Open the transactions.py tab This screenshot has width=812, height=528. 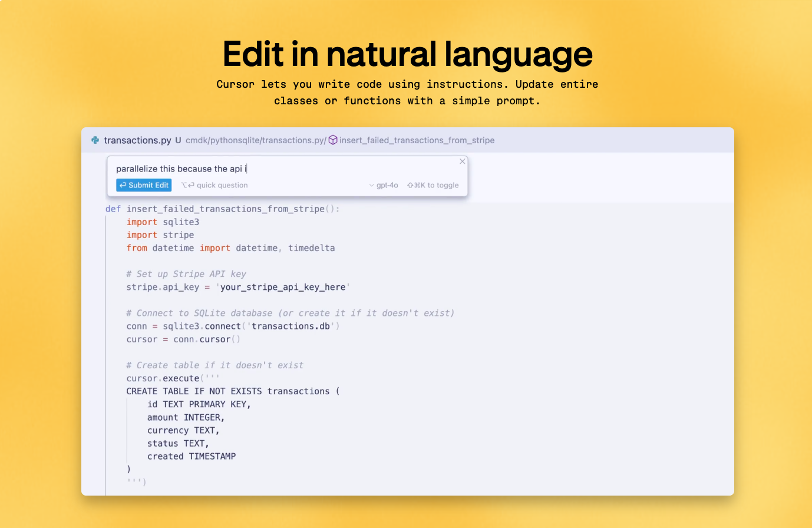click(137, 140)
